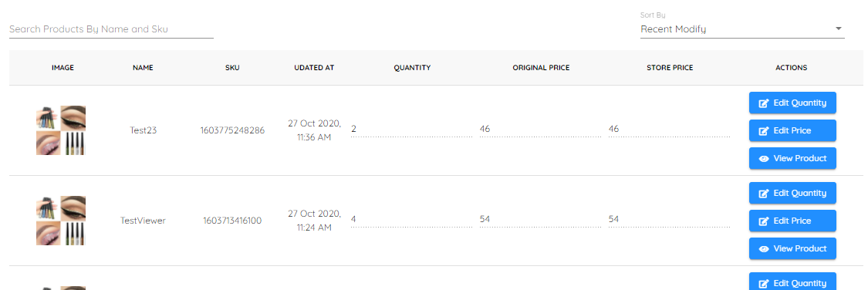The width and height of the screenshot is (868, 290).
Task: Click the UDATED AT column header
Action: [314, 68]
